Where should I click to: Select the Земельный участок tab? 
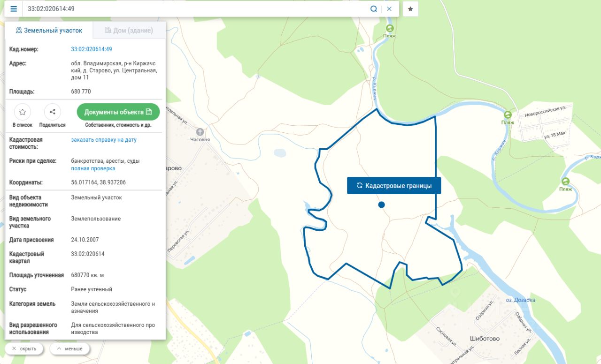(x=49, y=30)
